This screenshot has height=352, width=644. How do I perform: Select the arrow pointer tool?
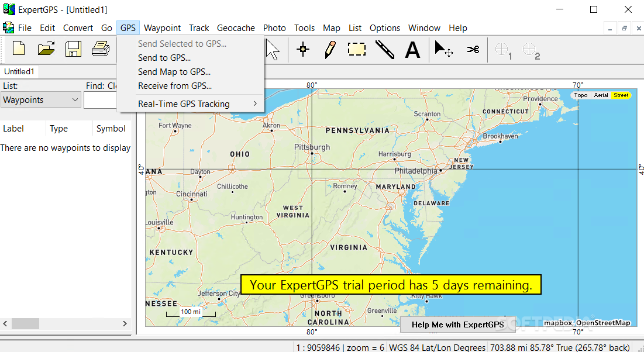pos(273,50)
